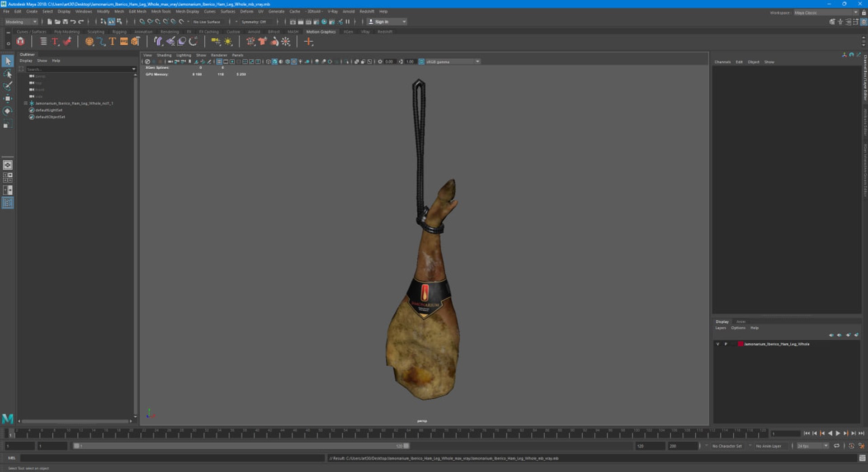Activate the Lasso select tool
Image resolution: width=868 pixels, height=472 pixels.
8,74
